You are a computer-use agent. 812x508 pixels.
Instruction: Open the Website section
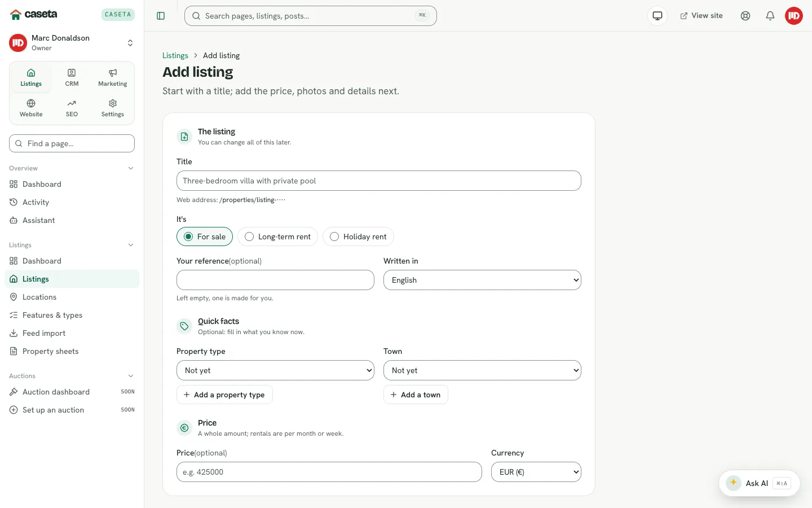coord(31,108)
